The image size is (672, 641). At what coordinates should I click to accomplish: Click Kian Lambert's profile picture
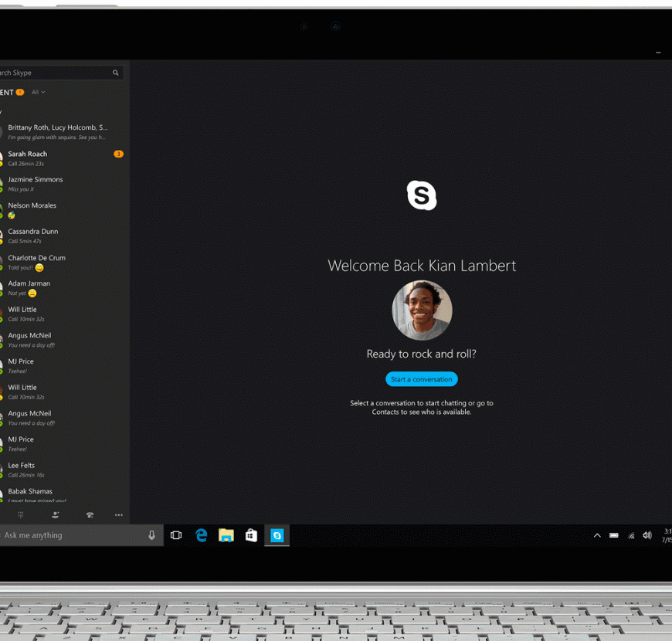point(422,310)
